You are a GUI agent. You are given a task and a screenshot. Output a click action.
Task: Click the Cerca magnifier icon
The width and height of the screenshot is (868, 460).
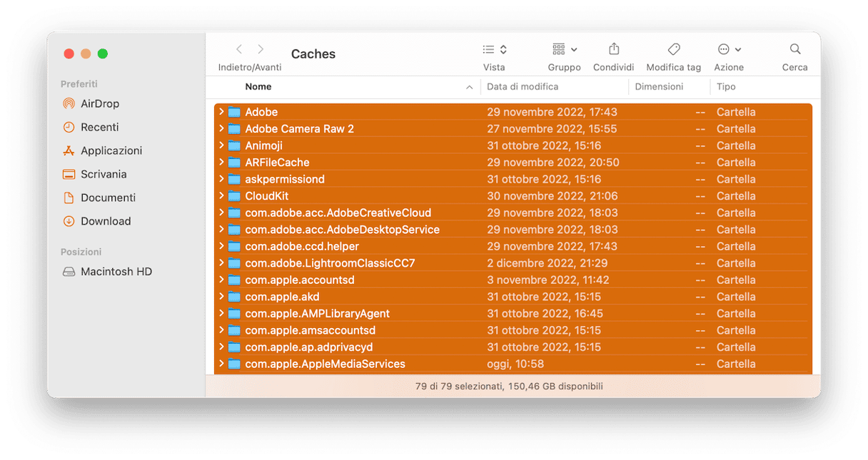point(794,49)
